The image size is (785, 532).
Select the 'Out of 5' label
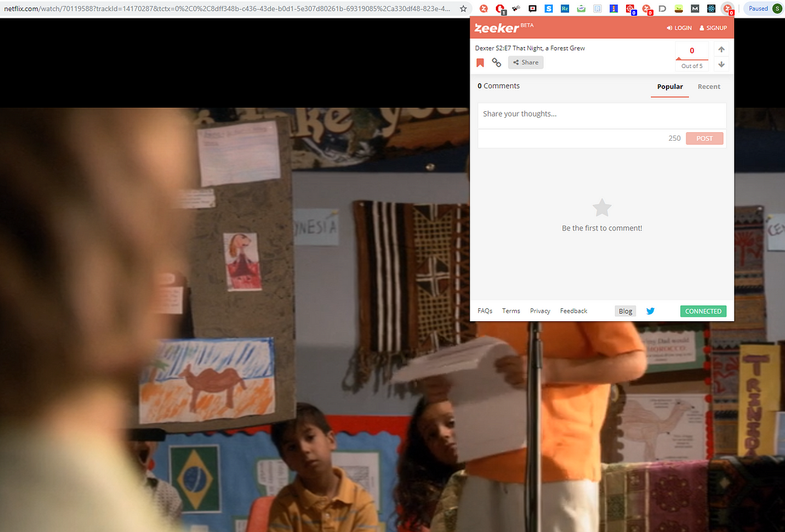[x=692, y=66]
